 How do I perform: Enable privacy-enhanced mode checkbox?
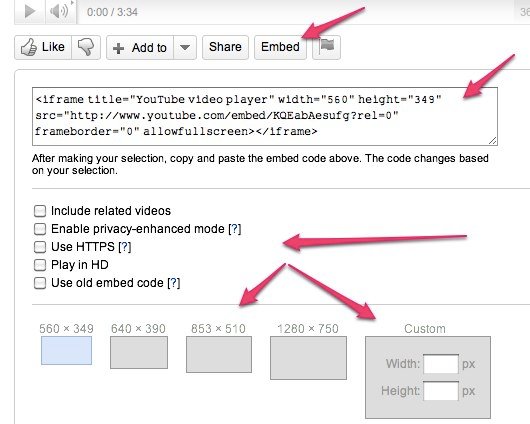tap(40, 229)
